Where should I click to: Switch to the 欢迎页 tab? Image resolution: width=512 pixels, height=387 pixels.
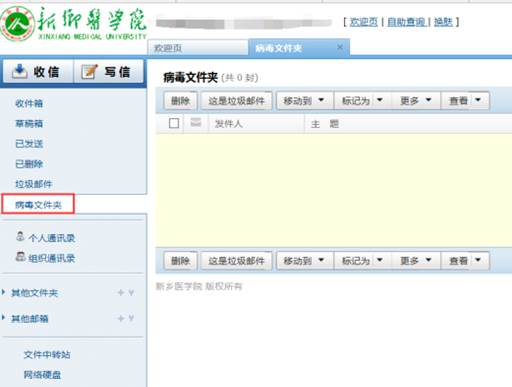pyautogui.click(x=198, y=48)
